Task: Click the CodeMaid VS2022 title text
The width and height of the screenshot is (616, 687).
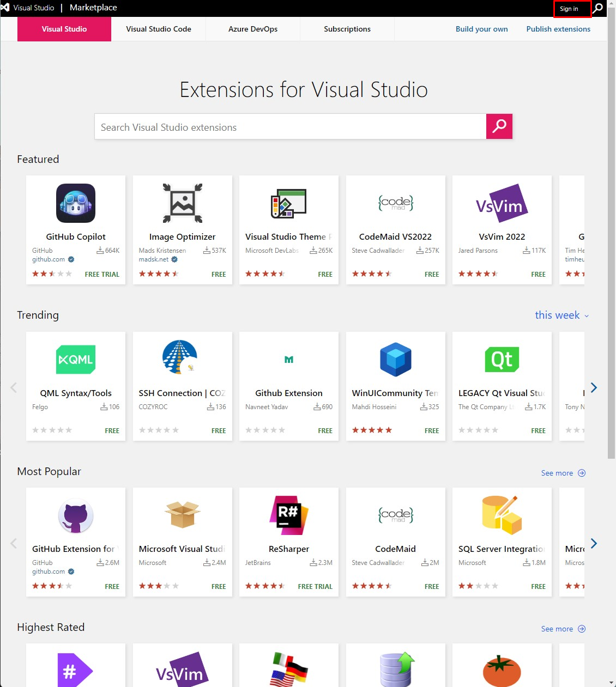Action: [x=396, y=236]
